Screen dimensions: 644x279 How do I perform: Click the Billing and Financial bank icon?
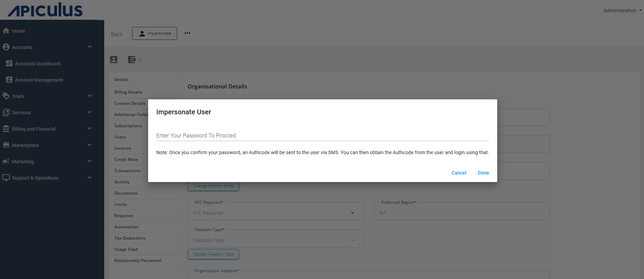tap(6, 129)
